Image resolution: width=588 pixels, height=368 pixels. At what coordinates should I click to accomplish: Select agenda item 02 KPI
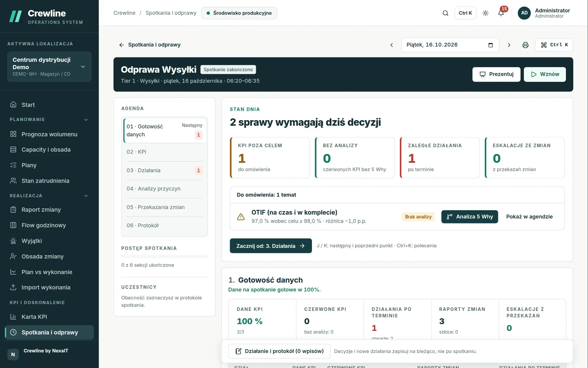(165, 152)
